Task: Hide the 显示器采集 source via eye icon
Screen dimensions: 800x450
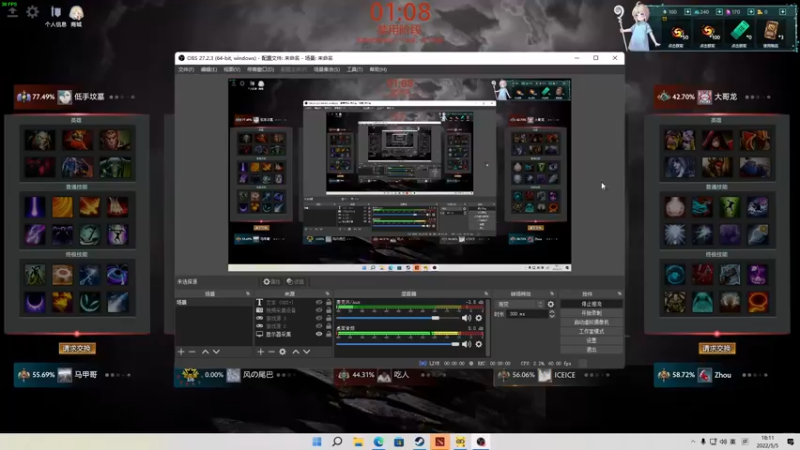Action: coord(319,334)
